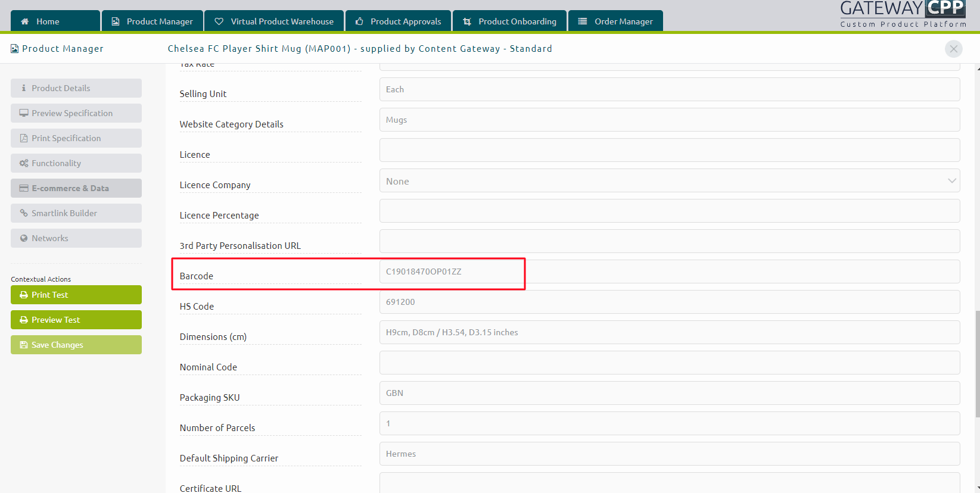Click the globe icon beside Networks
This screenshot has height=493, width=980.
(x=24, y=238)
